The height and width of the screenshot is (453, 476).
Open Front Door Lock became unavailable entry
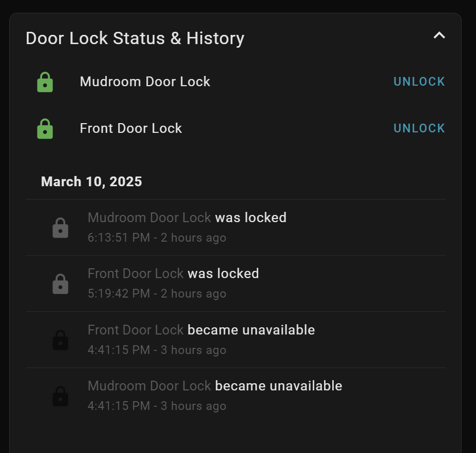pyautogui.click(x=236, y=340)
